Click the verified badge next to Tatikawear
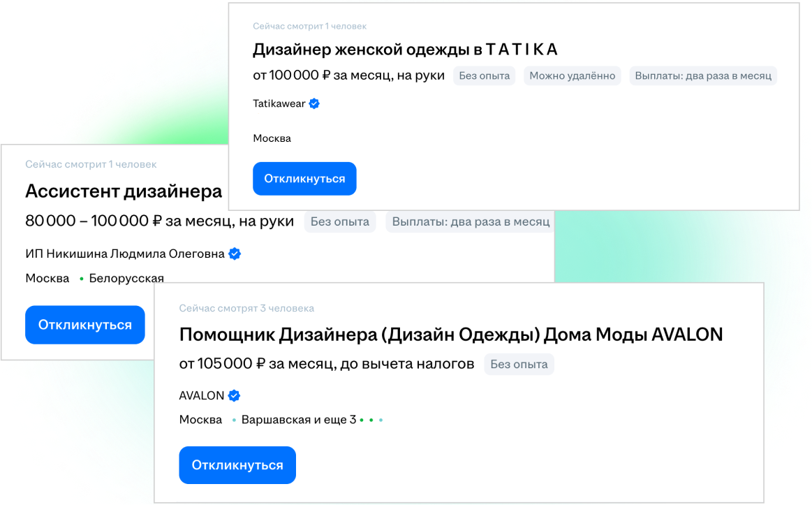 [314, 104]
